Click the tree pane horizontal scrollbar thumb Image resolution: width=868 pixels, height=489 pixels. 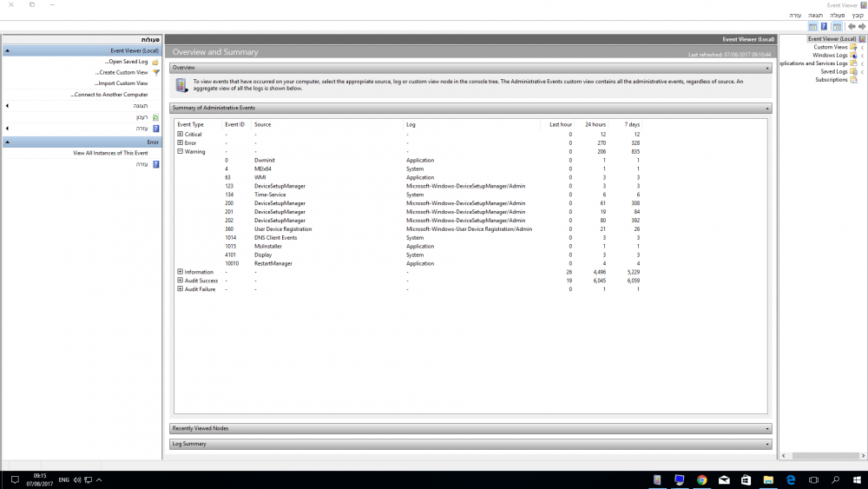tap(825, 456)
